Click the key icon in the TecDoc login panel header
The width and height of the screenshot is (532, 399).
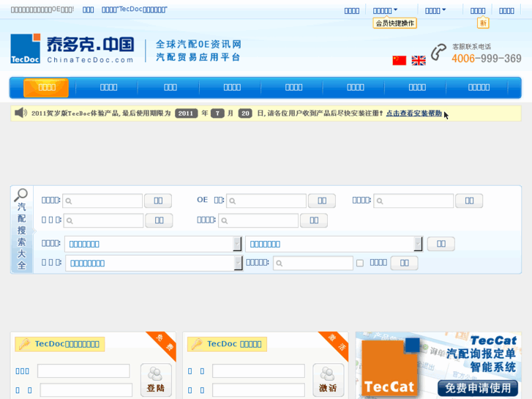[24, 344]
